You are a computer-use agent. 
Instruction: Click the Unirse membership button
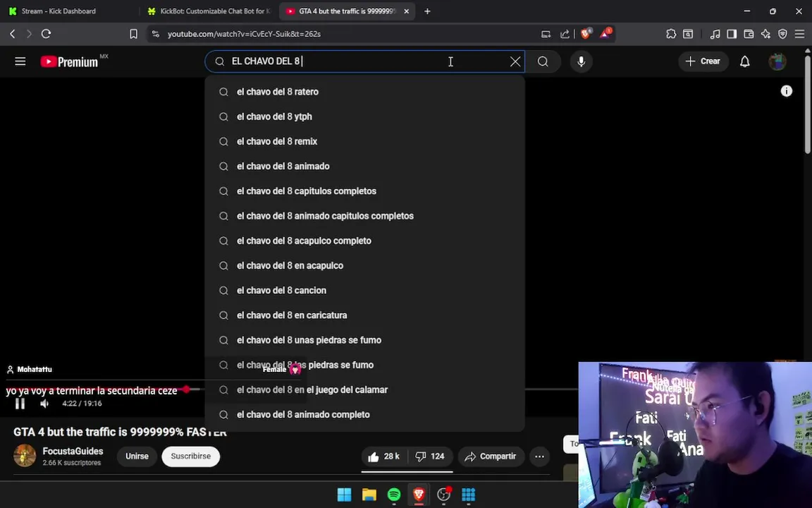[x=137, y=456]
